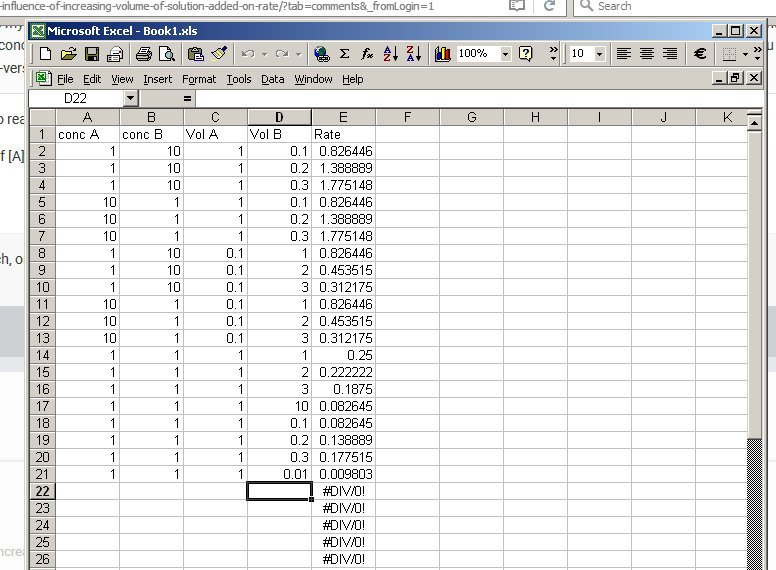Image resolution: width=776 pixels, height=570 pixels.
Task: Click the New workbook icon
Action: tap(45, 54)
